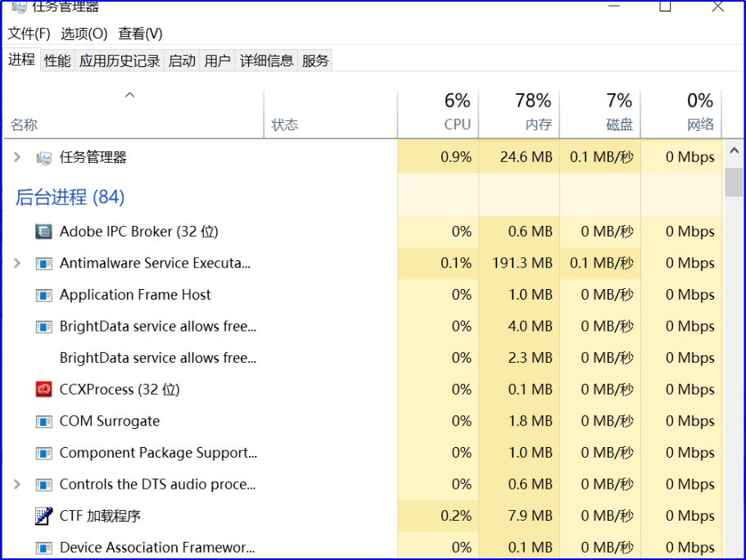The height and width of the screenshot is (560, 746).
Task: Open the 选项(O) menu
Action: tap(84, 34)
